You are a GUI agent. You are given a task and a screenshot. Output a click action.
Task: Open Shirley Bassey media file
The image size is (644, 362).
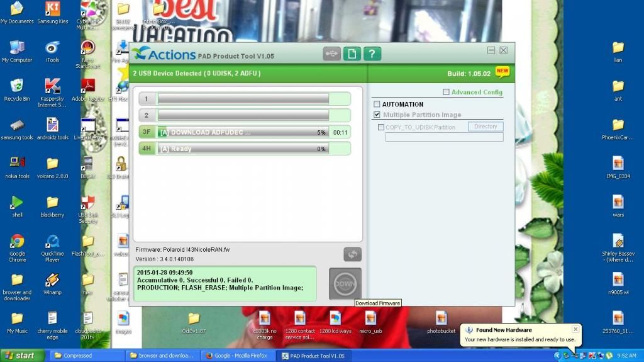coord(618,248)
